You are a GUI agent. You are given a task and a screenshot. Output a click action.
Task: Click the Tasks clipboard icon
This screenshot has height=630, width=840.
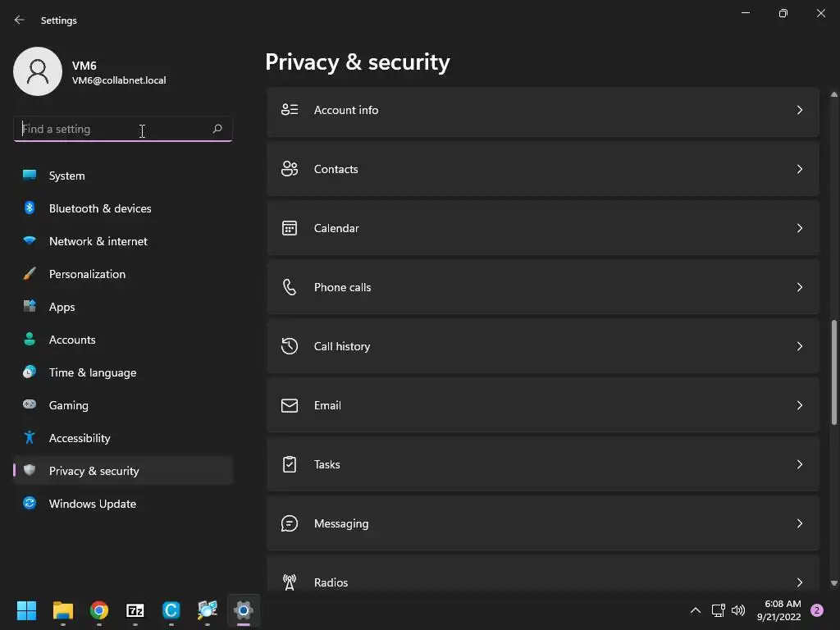tap(290, 464)
